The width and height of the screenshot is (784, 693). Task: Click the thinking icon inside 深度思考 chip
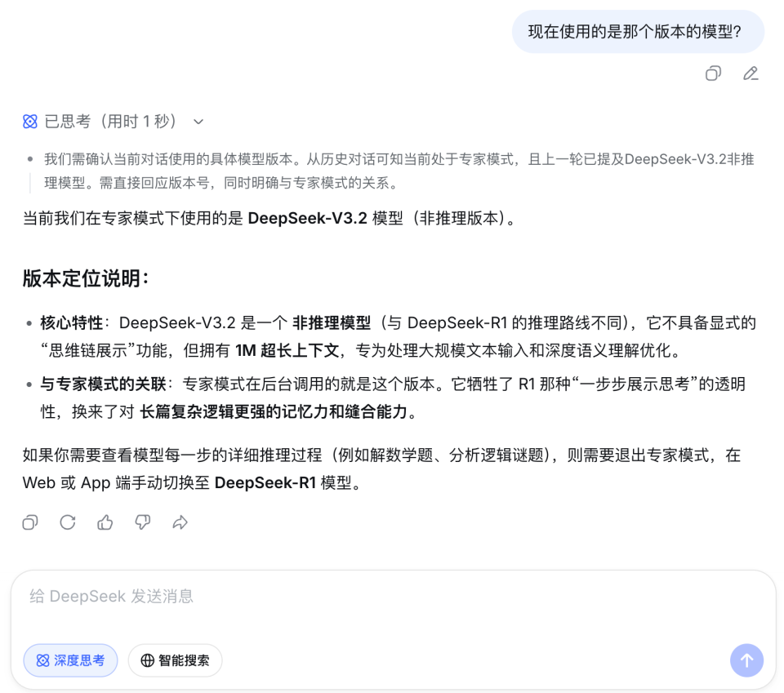point(43,660)
